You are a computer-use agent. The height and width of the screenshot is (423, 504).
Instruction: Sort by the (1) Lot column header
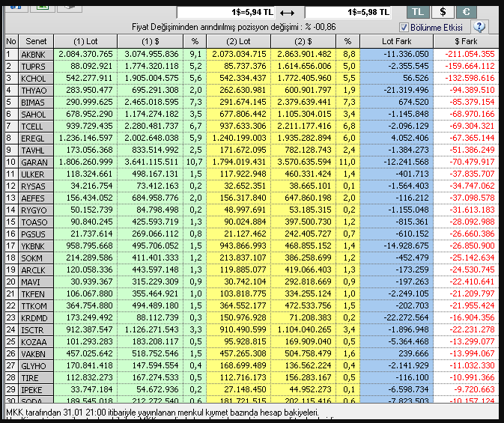(x=85, y=41)
